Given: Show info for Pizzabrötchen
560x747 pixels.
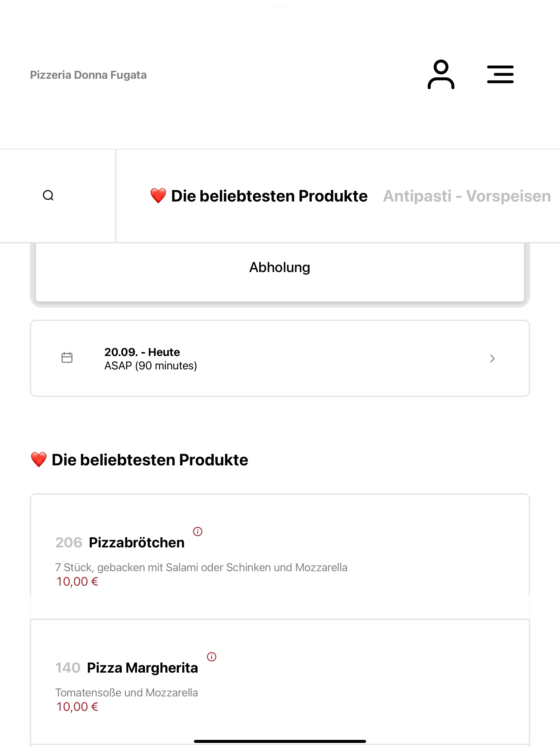Looking at the screenshot, I should [198, 532].
